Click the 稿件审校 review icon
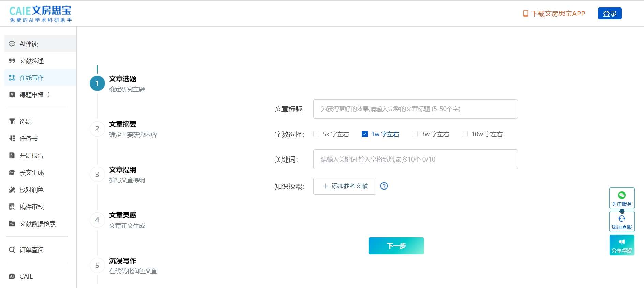This screenshot has height=288, width=644. [12, 207]
